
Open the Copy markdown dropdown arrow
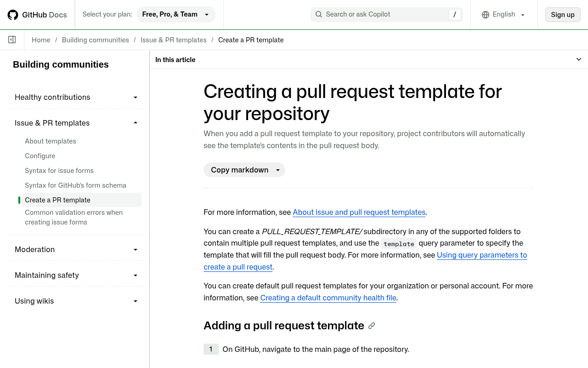pos(278,170)
